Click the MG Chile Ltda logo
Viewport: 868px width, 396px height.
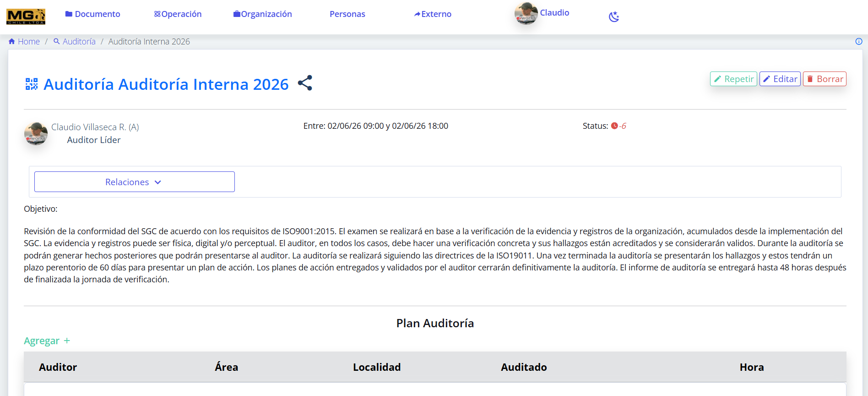[x=26, y=16]
